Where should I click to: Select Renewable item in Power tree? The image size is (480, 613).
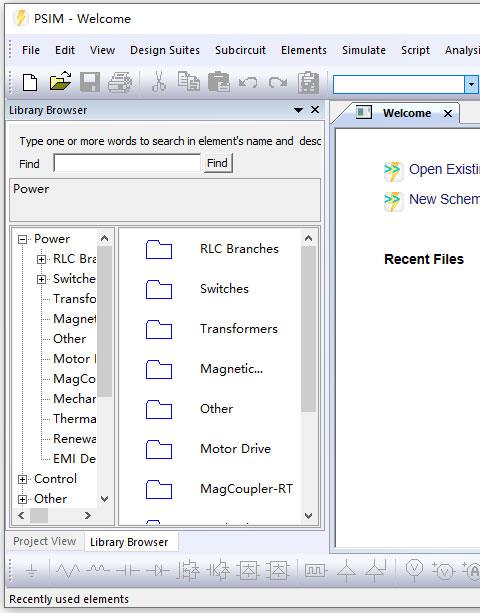coord(74,439)
